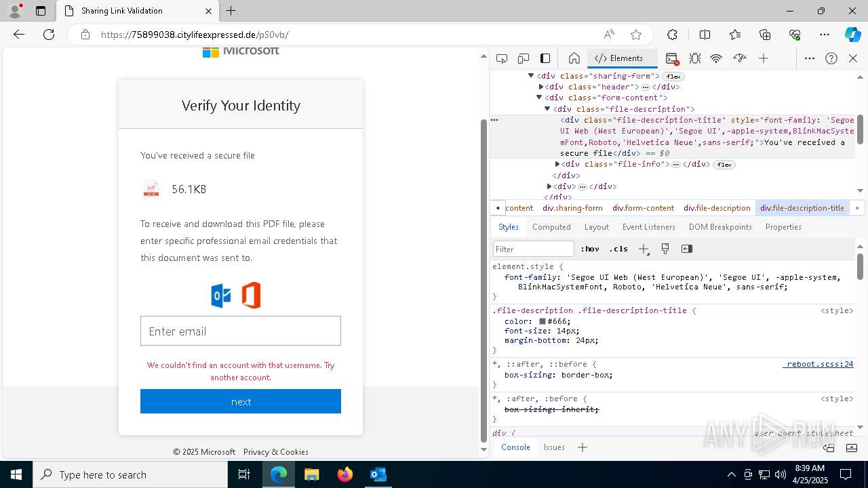
Task: Close the DevTools panel
Action: click(853, 58)
